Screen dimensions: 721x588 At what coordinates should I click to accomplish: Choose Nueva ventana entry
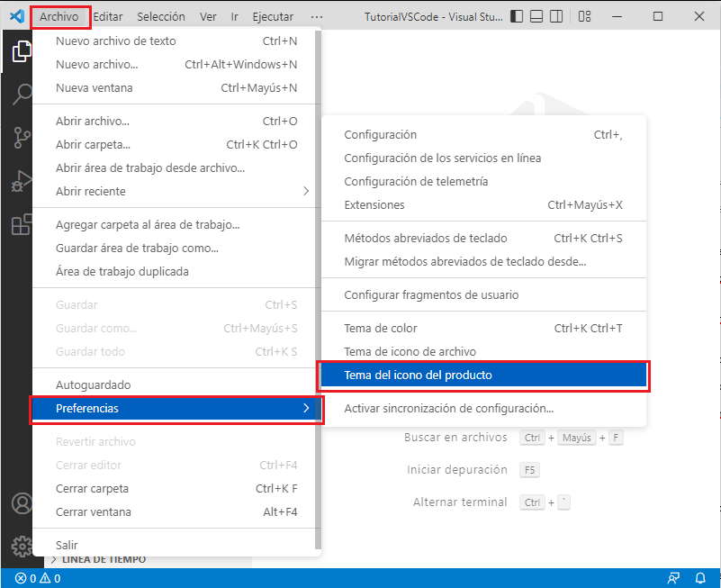(176, 88)
